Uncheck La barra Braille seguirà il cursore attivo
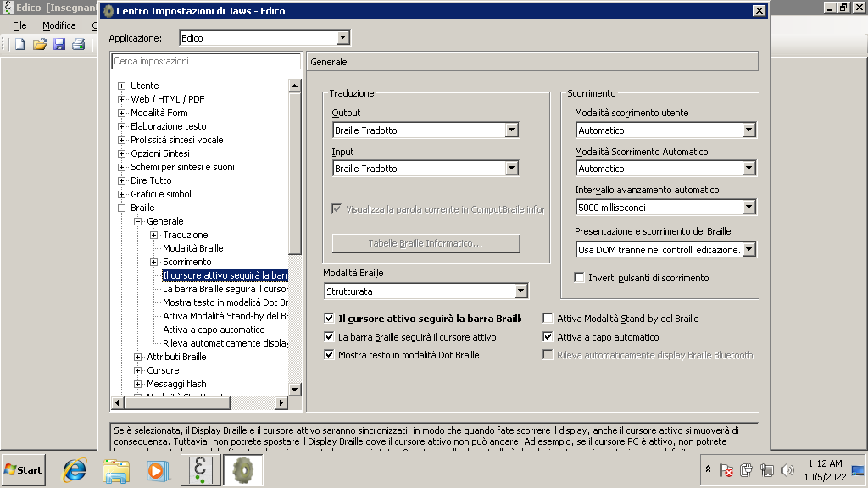Viewport: 868px width, 488px height. (x=329, y=337)
